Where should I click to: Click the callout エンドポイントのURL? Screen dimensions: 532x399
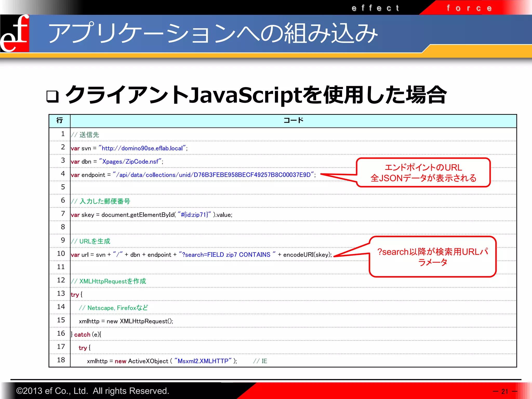click(x=423, y=172)
